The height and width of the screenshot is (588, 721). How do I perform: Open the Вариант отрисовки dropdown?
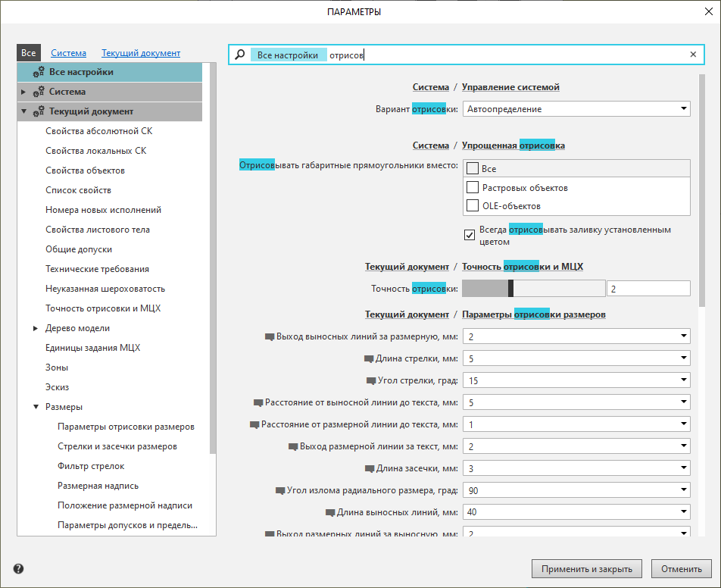click(576, 109)
